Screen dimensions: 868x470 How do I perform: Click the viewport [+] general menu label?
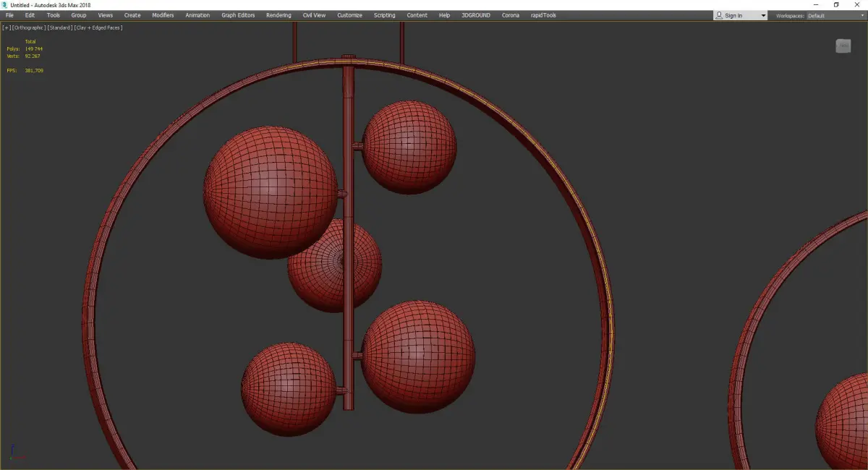tap(7, 27)
